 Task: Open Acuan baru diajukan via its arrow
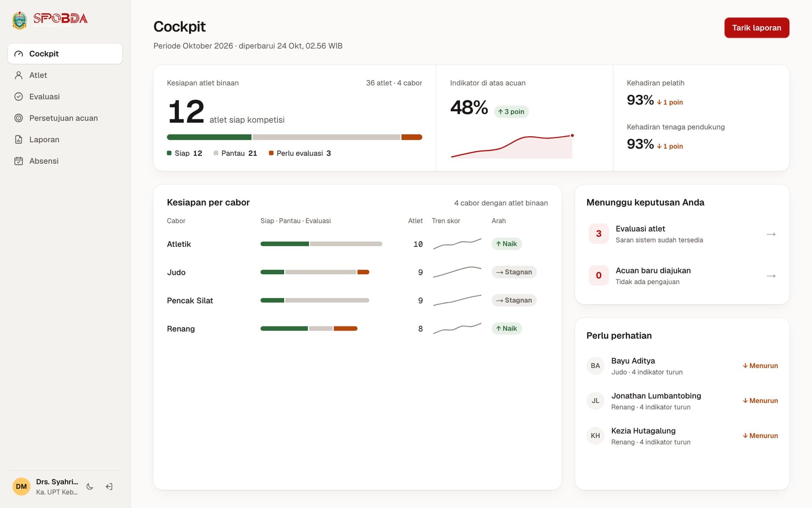(771, 276)
